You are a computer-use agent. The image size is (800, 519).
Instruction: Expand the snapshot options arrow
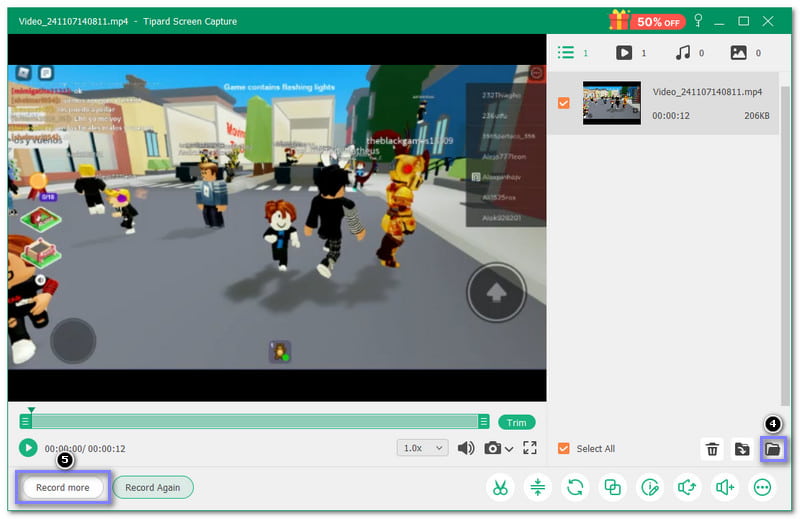pyautogui.click(x=509, y=449)
